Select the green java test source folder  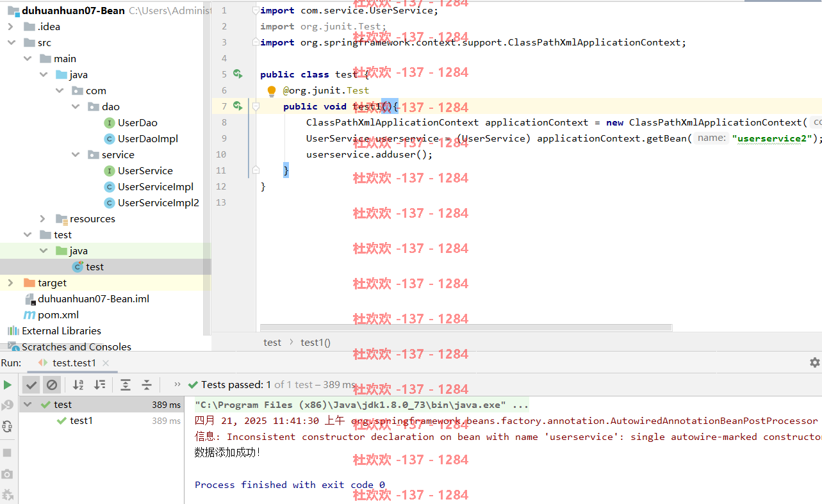click(x=62, y=251)
